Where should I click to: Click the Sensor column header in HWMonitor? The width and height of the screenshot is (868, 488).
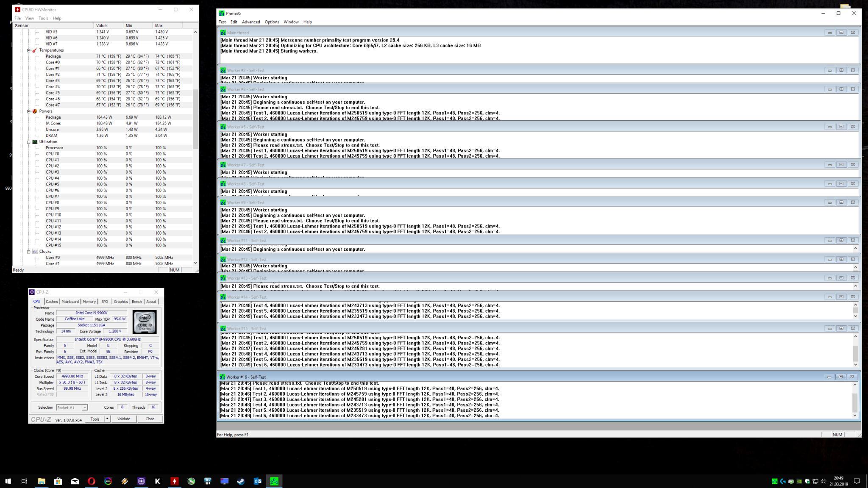pyautogui.click(x=53, y=25)
